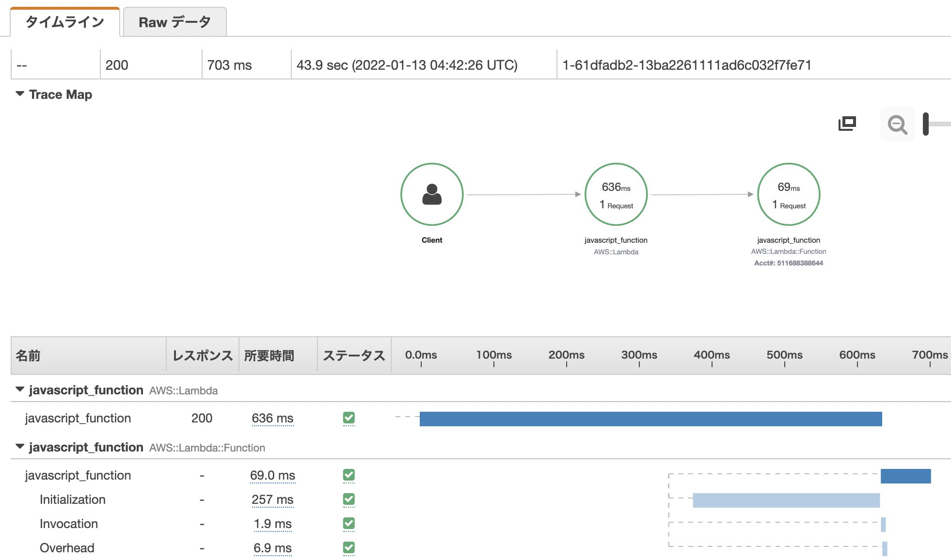Click the 636ms AWS::Lambda node circle
The image size is (951, 560).
pos(616,194)
